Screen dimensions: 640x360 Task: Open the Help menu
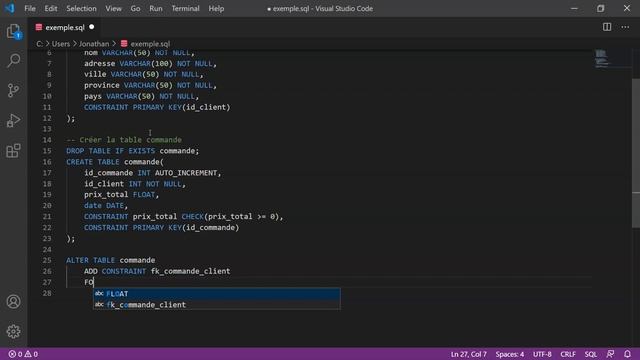coord(216,9)
